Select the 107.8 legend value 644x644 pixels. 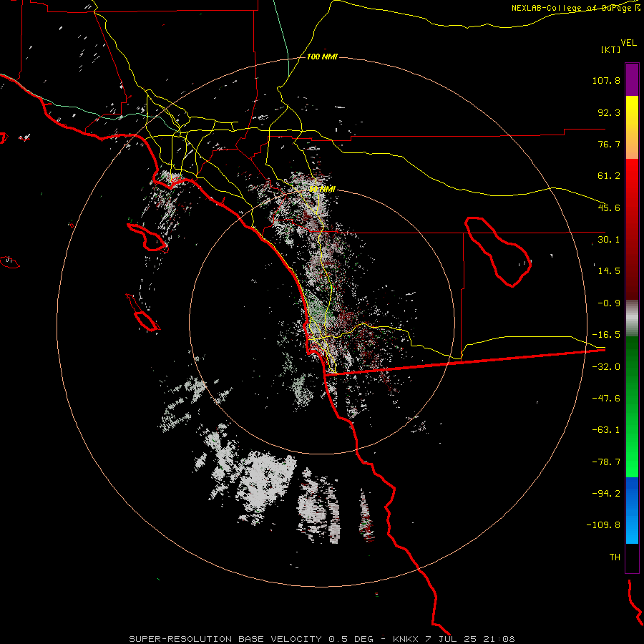coord(606,80)
